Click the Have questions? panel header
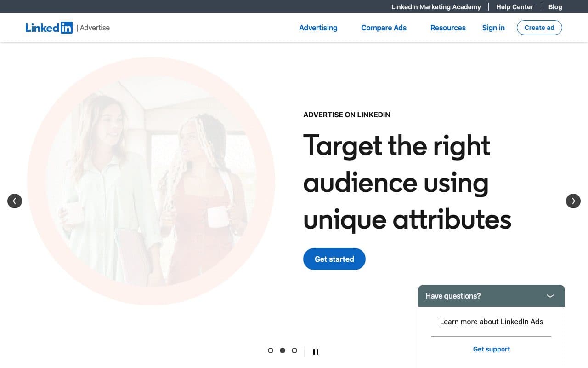The width and height of the screenshot is (588, 368). [492, 296]
